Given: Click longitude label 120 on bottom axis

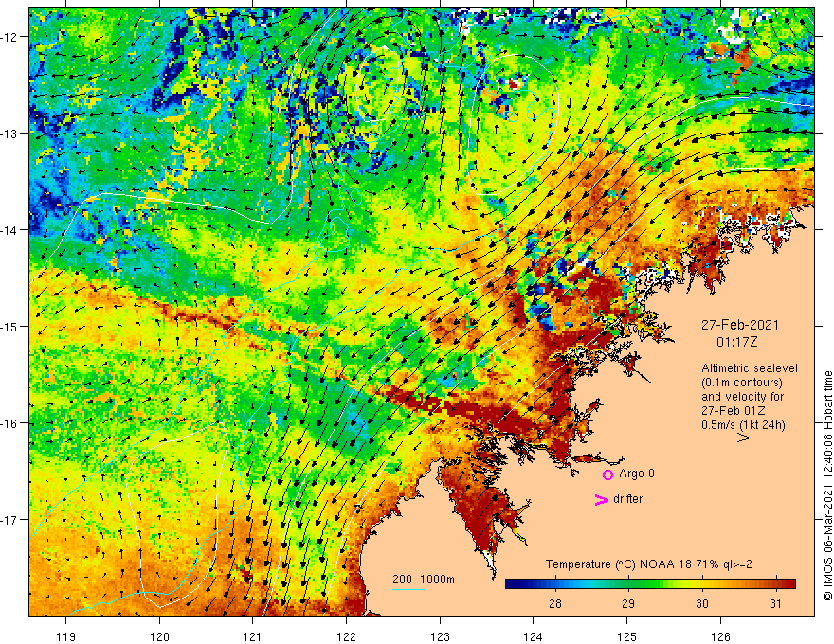Looking at the screenshot, I should [x=159, y=636].
